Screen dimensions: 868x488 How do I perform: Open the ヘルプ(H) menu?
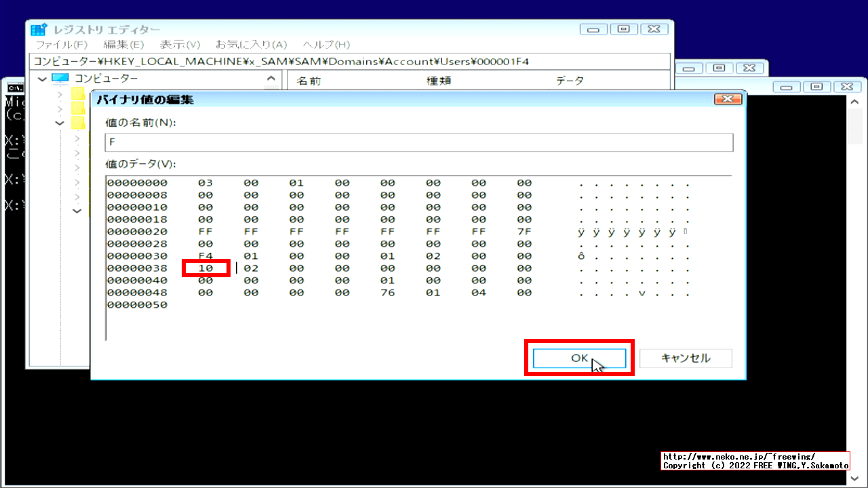coord(326,44)
